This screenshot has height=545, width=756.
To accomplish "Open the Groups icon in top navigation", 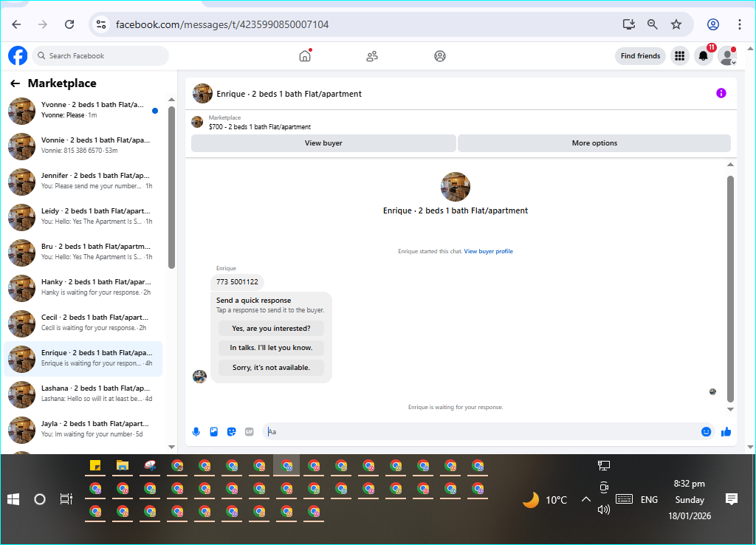I will click(440, 56).
